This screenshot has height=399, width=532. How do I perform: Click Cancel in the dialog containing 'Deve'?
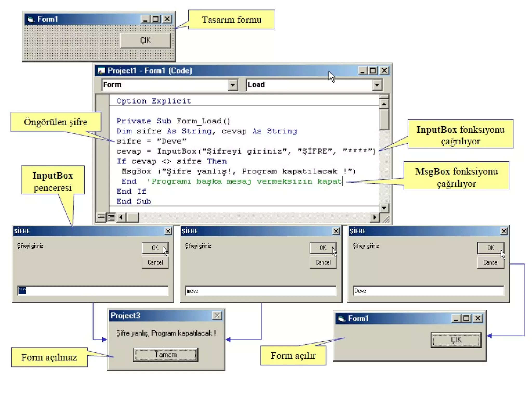[x=490, y=262]
